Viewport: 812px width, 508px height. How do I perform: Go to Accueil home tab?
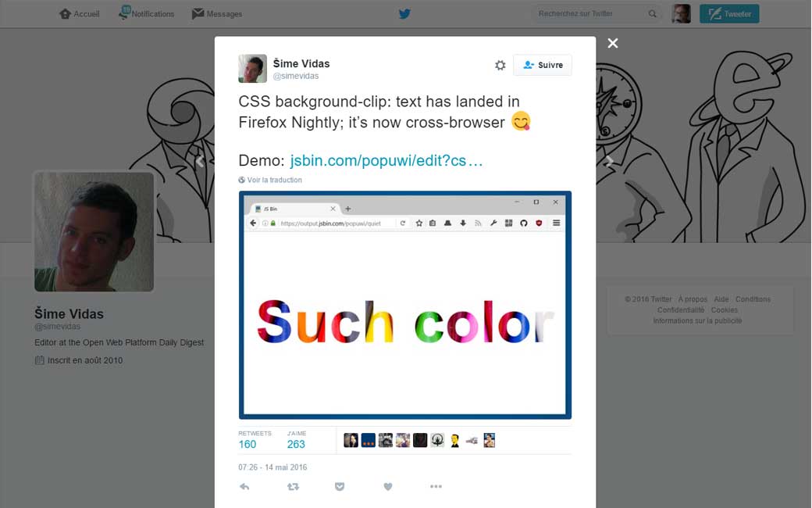coord(80,14)
